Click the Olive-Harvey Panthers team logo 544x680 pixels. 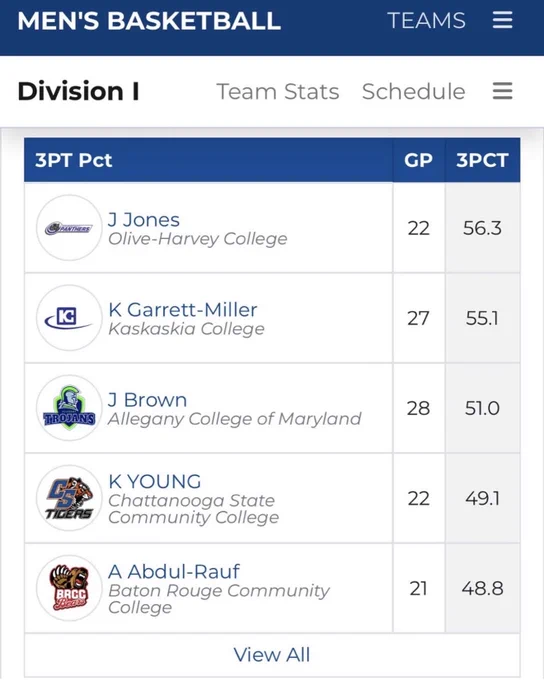point(69,228)
